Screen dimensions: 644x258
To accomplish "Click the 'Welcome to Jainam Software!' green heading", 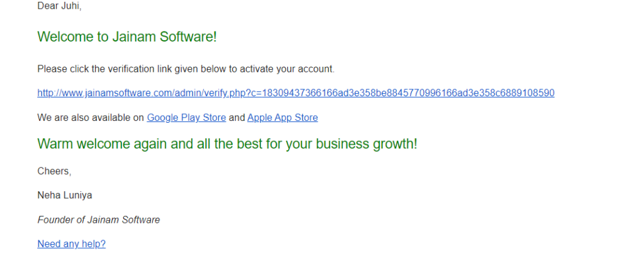I will pyautogui.click(x=127, y=37).
